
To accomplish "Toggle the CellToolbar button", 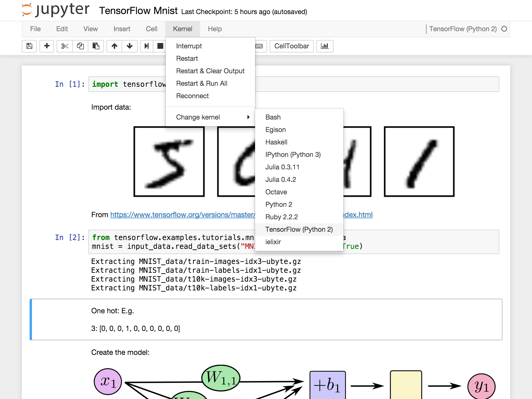I will [x=291, y=46].
